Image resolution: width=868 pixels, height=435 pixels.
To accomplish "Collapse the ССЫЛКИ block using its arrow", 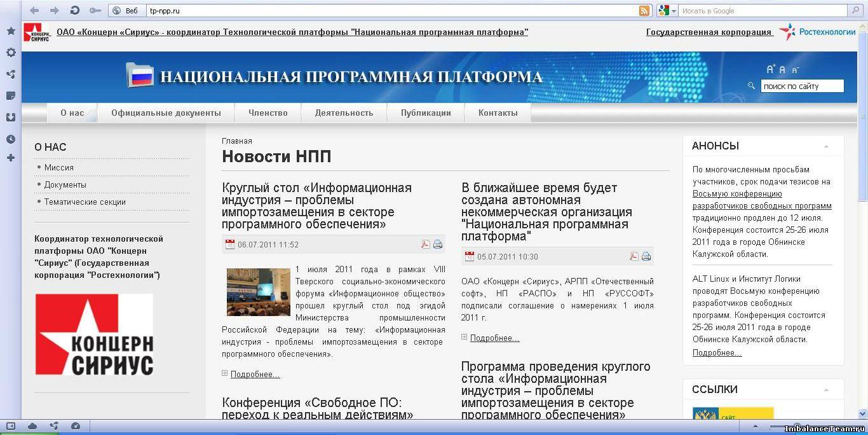I will [826, 390].
